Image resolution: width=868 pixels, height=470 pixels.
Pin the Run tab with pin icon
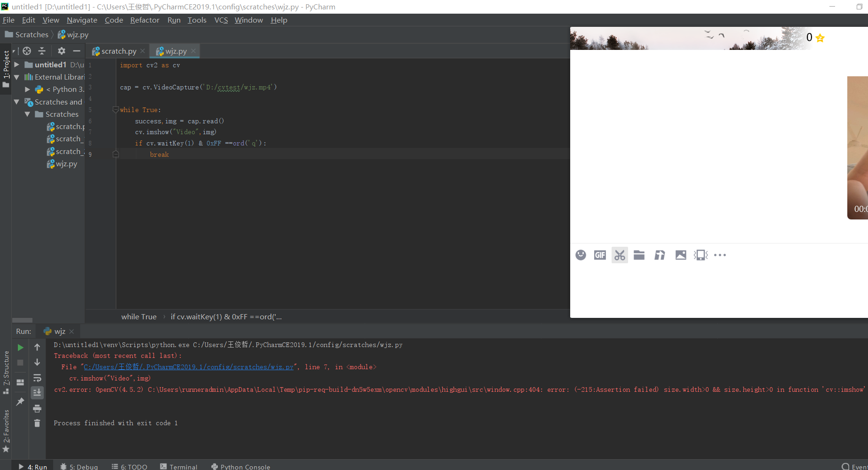(x=20, y=401)
